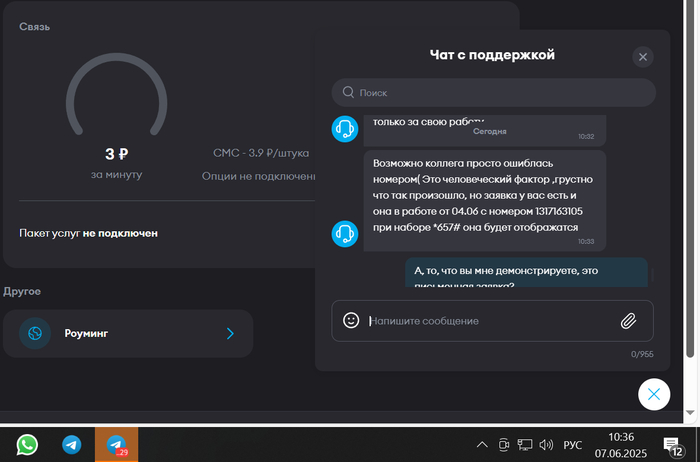700x462 pixels.
Task: Open WhatsApp from the taskbar
Action: tap(27, 444)
